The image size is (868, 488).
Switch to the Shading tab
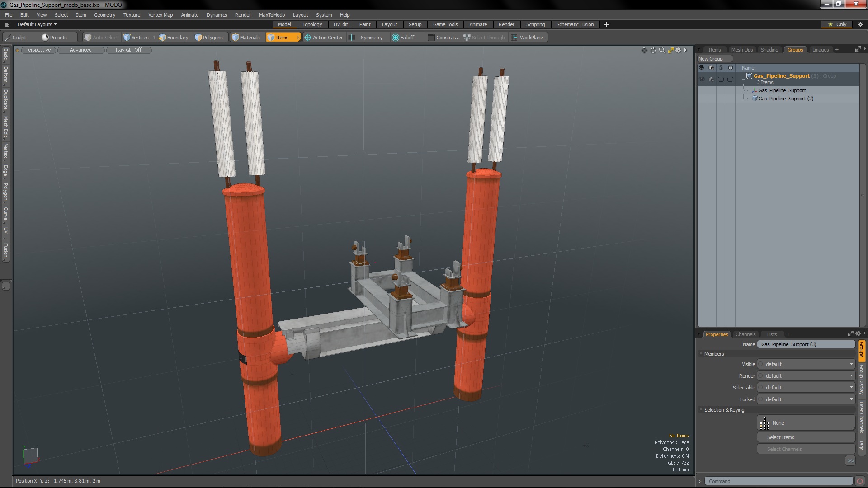coord(769,50)
